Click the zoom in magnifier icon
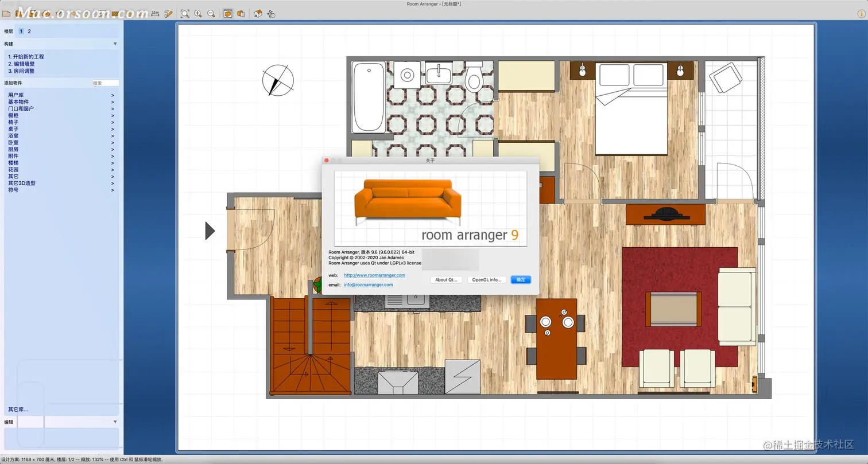This screenshot has height=464, width=868. tap(198, 14)
